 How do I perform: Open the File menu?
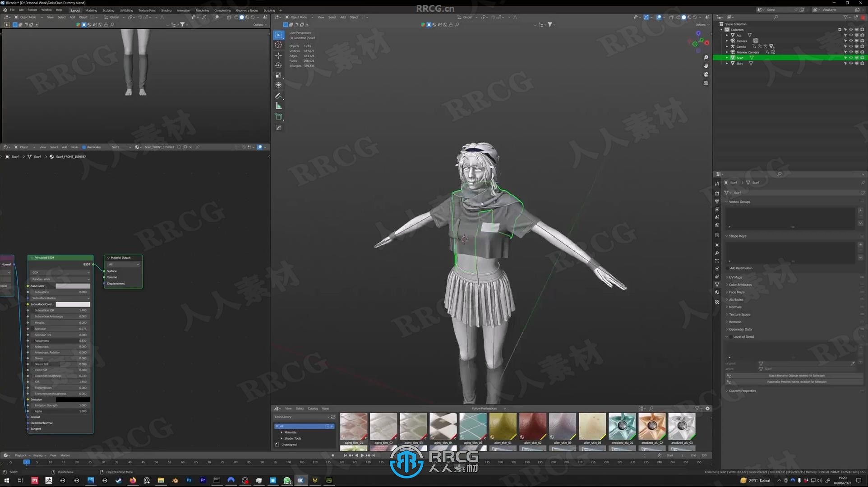click(12, 10)
